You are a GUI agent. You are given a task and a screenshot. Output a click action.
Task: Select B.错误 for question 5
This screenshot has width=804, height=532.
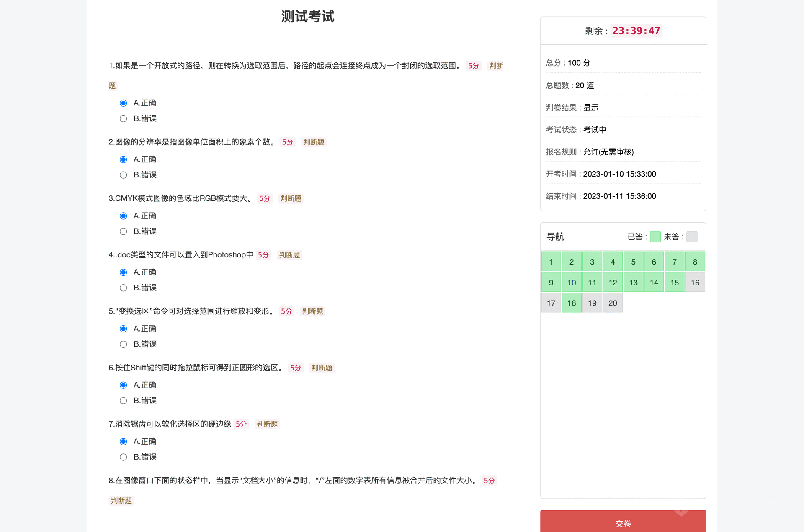(x=123, y=344)
